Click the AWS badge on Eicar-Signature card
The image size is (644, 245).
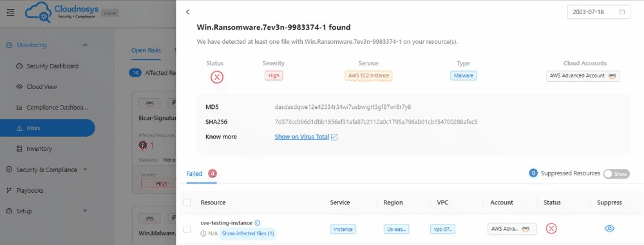tap(149, 103)
